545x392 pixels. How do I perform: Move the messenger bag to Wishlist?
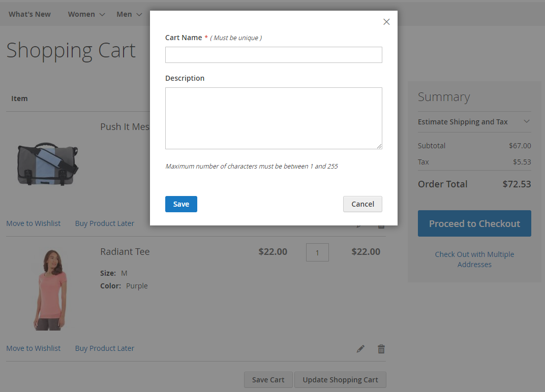tap(33, 223)
